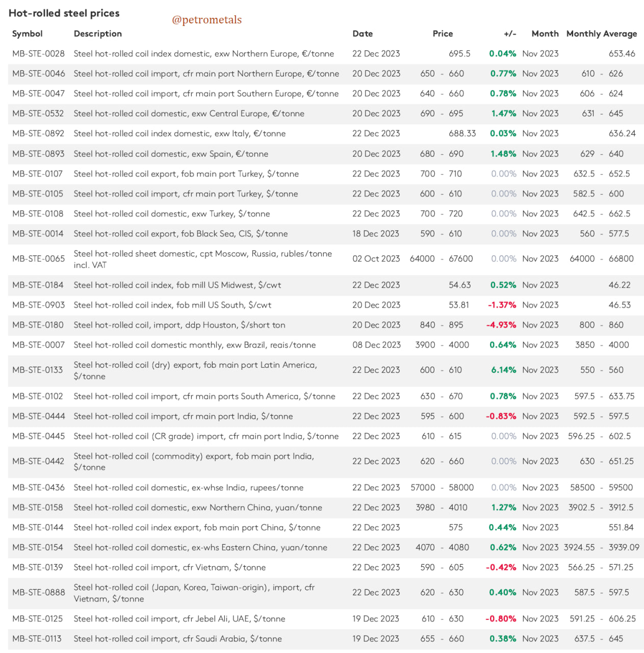Click the Date column header
The width and height of the screenshot is (644, 653).
(363, 34)
